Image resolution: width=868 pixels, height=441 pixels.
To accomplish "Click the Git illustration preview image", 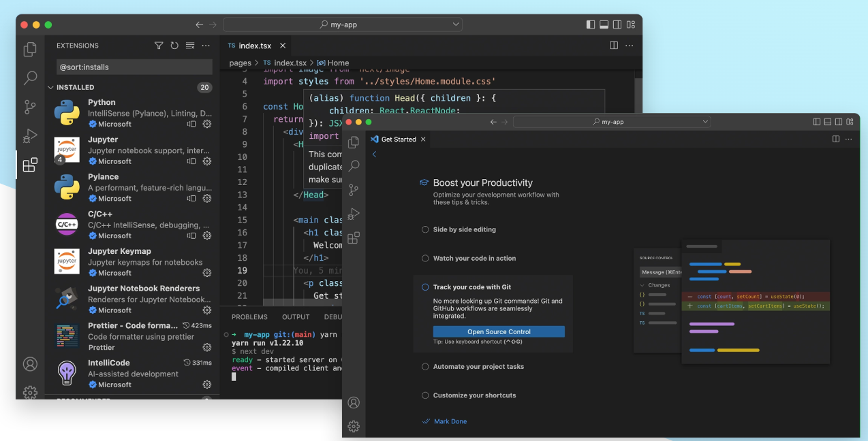I will click(732, 301).
